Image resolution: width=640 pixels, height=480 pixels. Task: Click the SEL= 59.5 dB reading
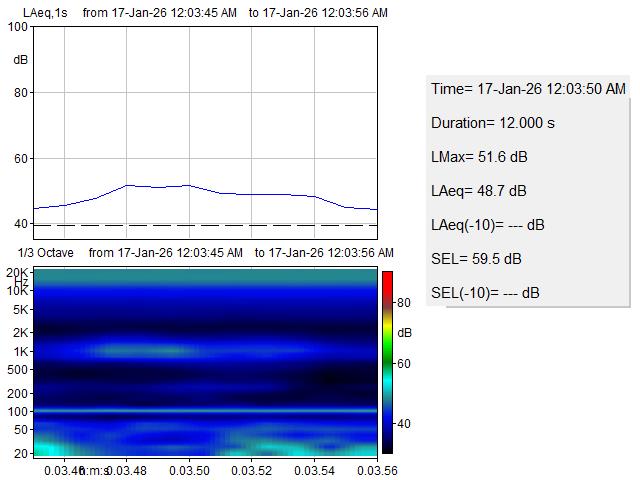(476, 259)
